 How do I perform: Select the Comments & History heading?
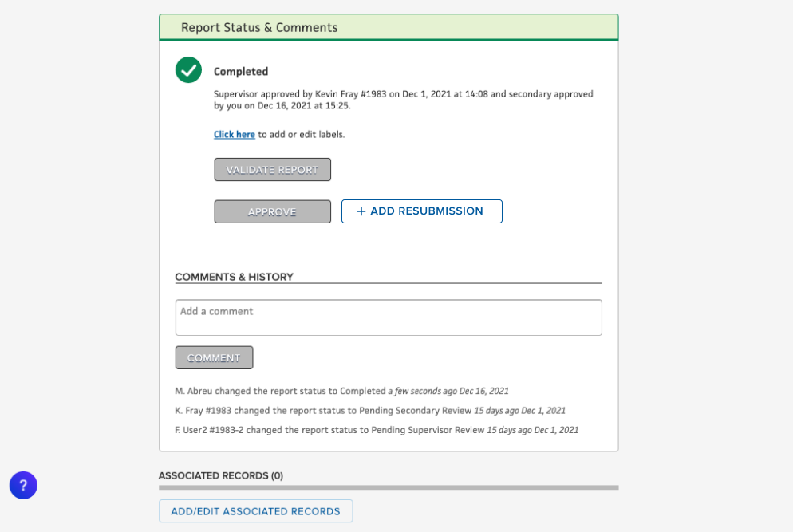(235, 277)
